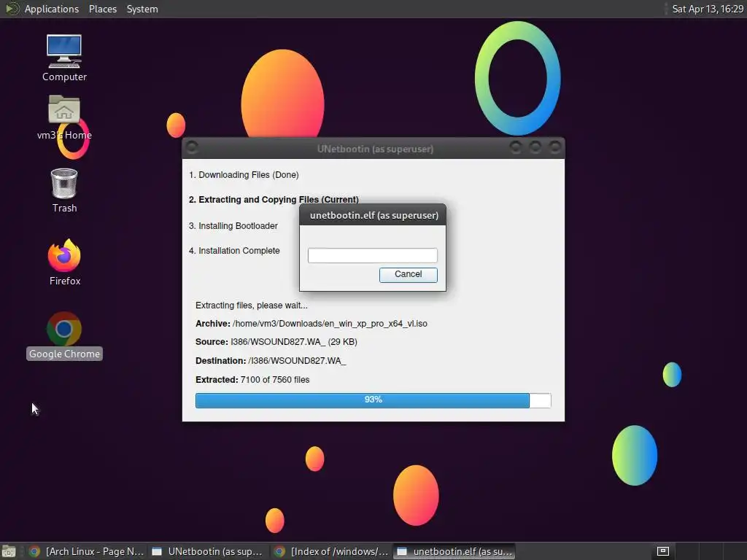747x560 pixels.
Task: Click the UNetbootin window menu button at left of title bar
Action: pos(192,147)
